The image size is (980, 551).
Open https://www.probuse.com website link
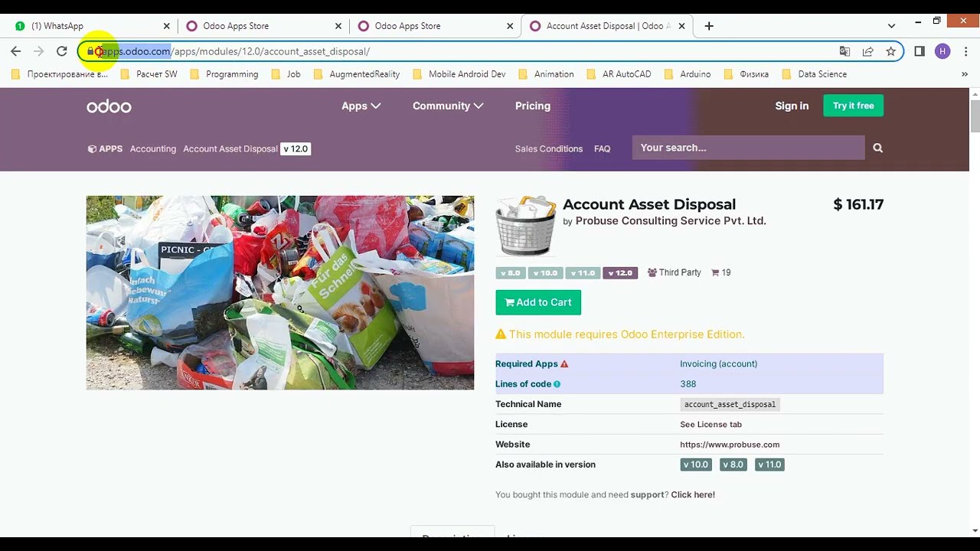click(730, 444)
